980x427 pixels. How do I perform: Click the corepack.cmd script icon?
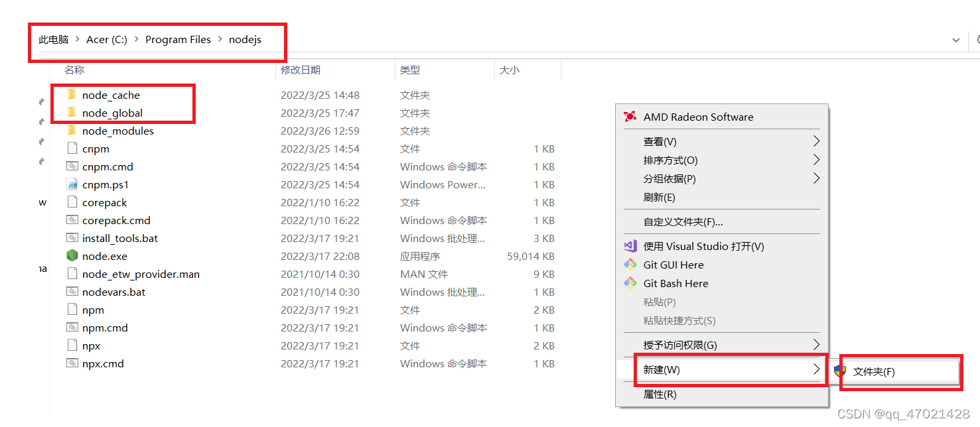[x=72, y=220]
